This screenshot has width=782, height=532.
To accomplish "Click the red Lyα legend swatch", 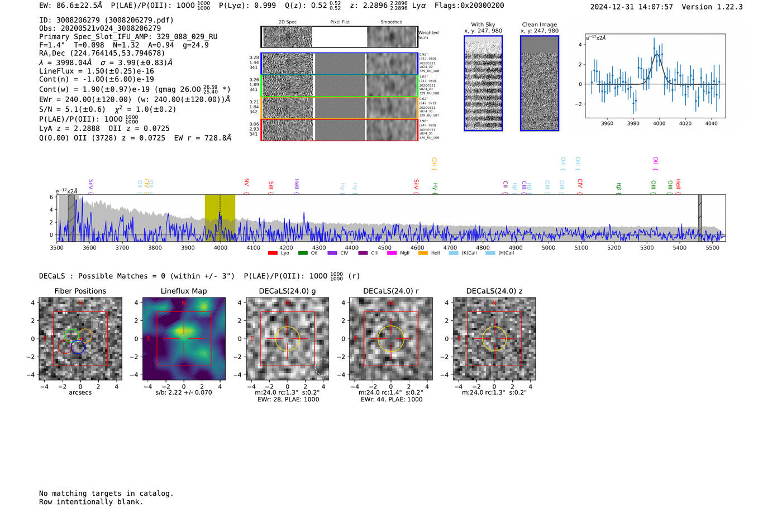I will click(273, 253).
